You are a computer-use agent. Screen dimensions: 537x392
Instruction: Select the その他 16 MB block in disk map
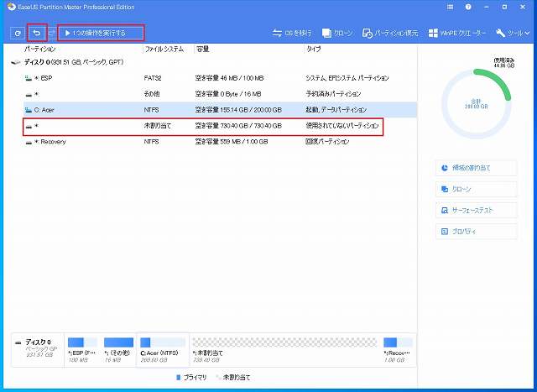118,349
